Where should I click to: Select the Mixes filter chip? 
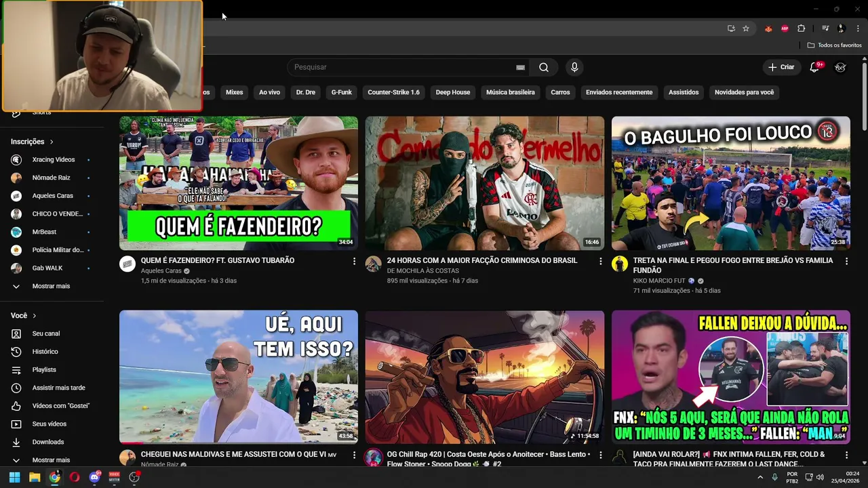[x=234, y=92]
